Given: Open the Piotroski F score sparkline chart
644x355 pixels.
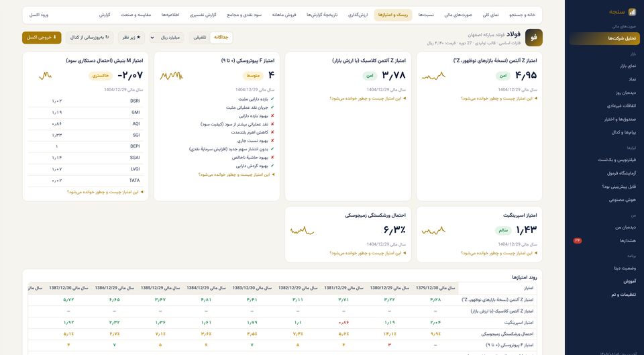Looking at the screenshot, I should click(x=171, y=76).
